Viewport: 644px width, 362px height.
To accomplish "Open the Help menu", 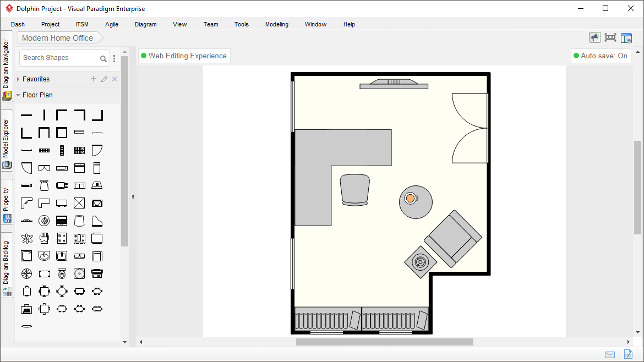I will [x=349, y=24].
